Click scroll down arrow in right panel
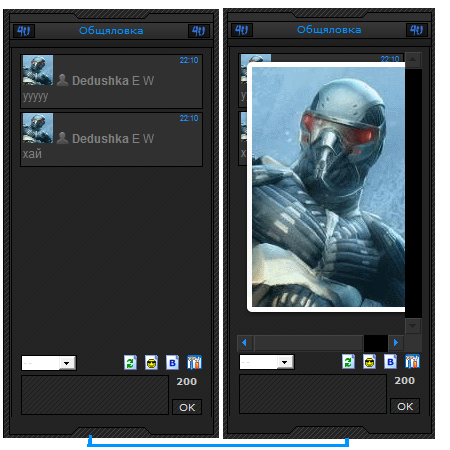 (413, 326)
